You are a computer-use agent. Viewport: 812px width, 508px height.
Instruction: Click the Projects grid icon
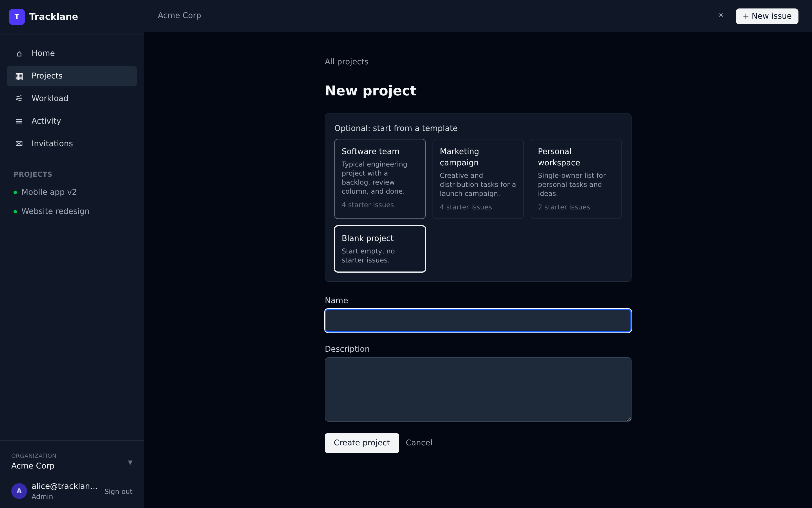19,76
